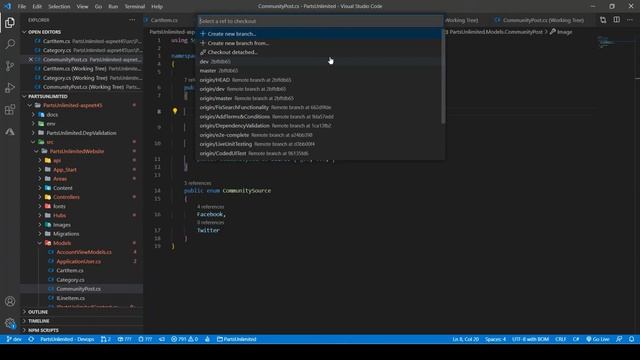Screen dimensions: 640x360
Task: Open the Run and Debug view
Action: (x=10, y=88)
